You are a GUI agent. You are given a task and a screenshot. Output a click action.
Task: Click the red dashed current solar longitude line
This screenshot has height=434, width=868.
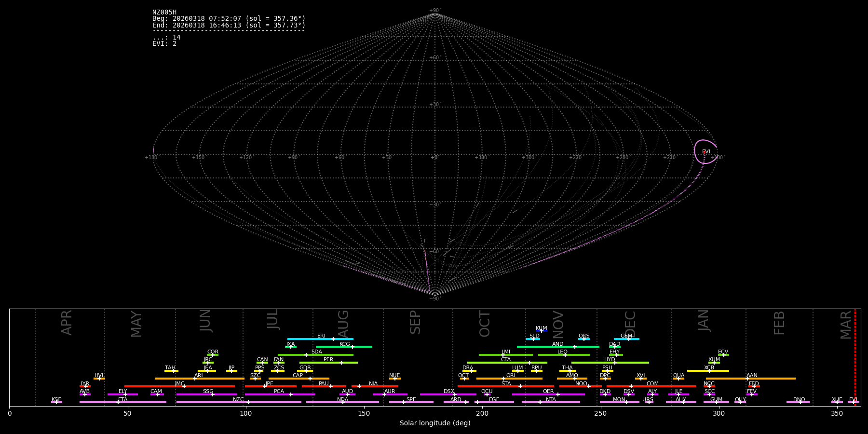[x=855, y=357]
